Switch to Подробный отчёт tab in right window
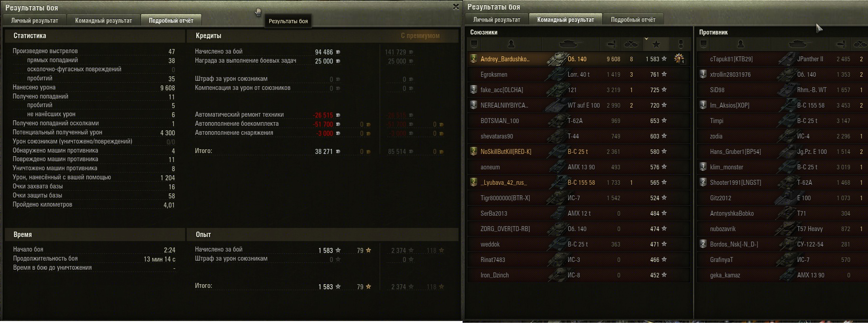 coord(633,20)
